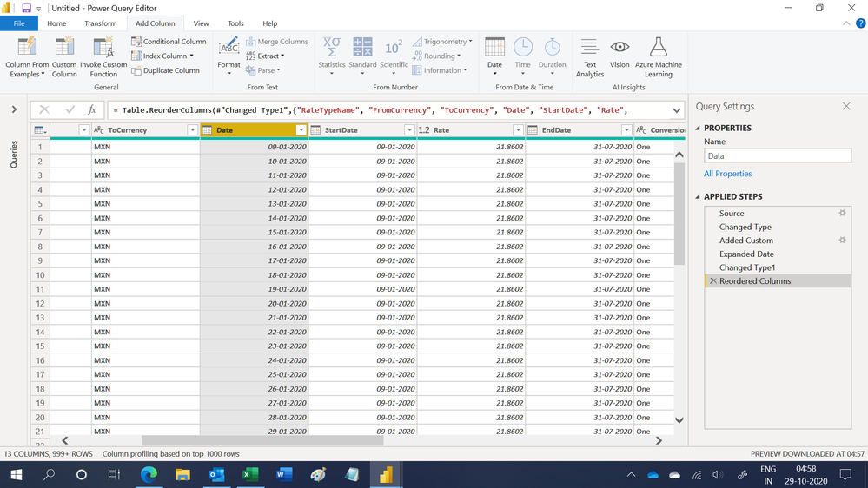This screenshot has height=488, width=868.
Task: Open Word from the taskbar
Action: (284, 474)
